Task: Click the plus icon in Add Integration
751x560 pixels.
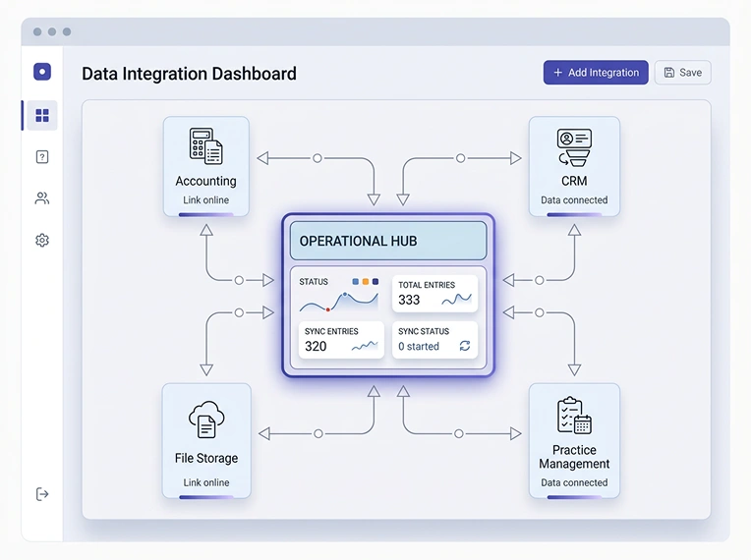Action: 557,73
